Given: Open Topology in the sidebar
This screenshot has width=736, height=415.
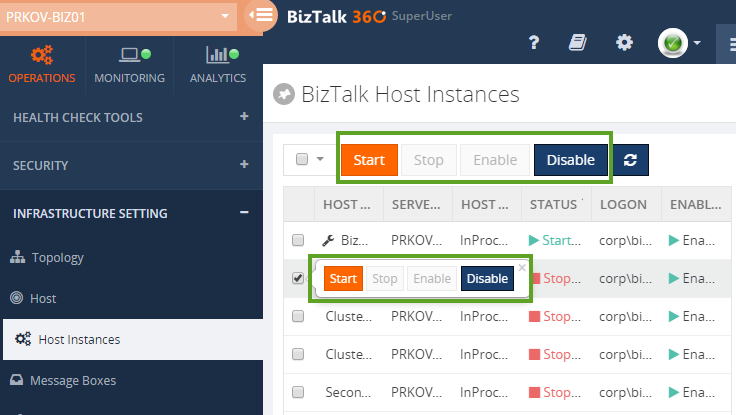Looking at the screenshot, I should pyautogui.click(x=57, y=258).
